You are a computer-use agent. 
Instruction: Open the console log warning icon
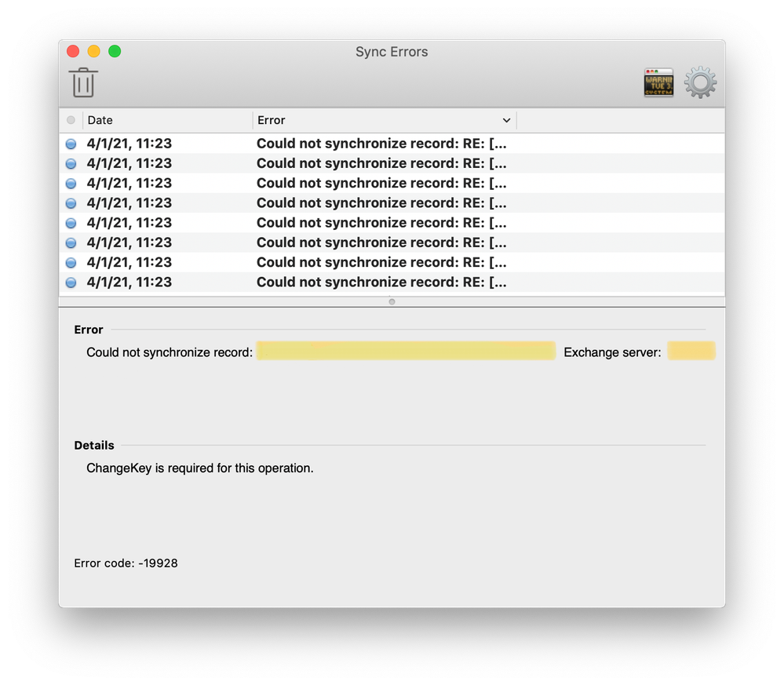point(658,82)
